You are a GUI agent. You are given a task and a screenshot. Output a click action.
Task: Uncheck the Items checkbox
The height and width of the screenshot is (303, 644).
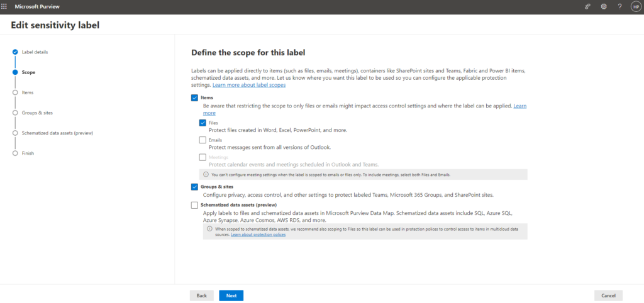(x=194, y=97)
